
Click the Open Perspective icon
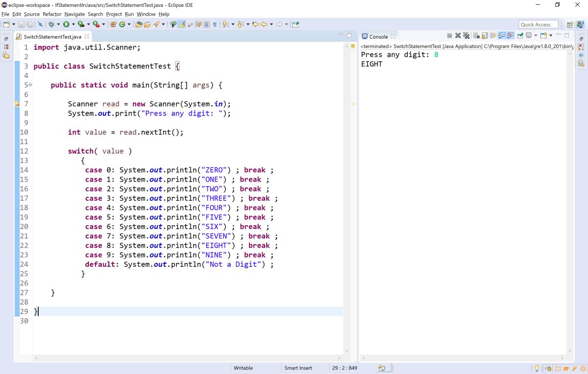click(x=570, y=24)
